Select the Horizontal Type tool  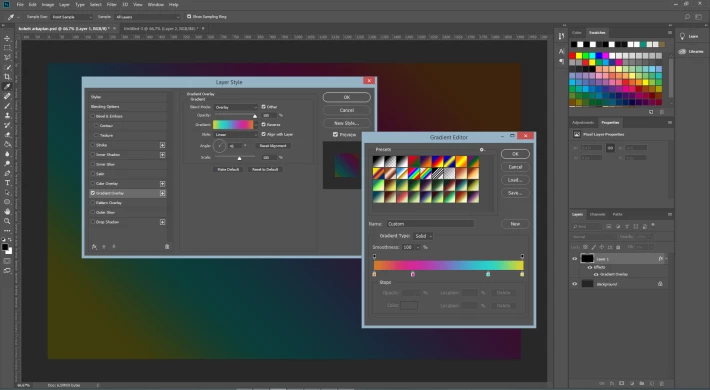click(x=7, y=183)
